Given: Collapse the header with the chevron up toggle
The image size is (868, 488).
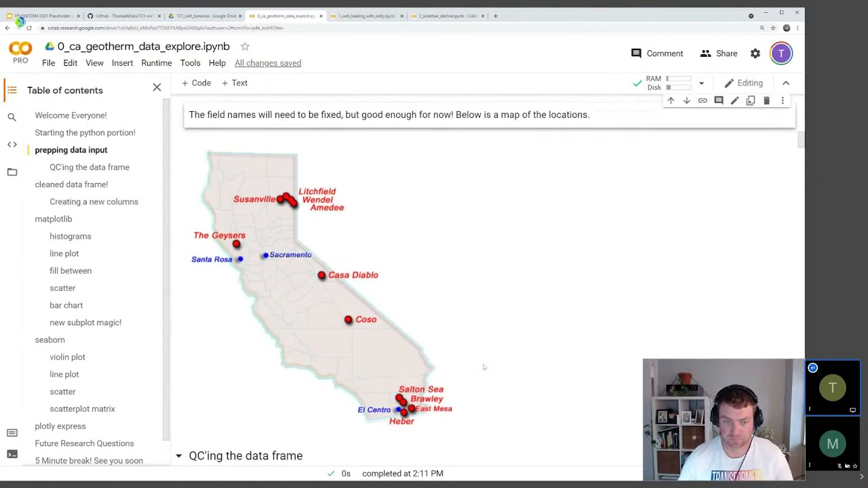Looking at the screenshot, I should pyautogui.click(x=786, y=83).
